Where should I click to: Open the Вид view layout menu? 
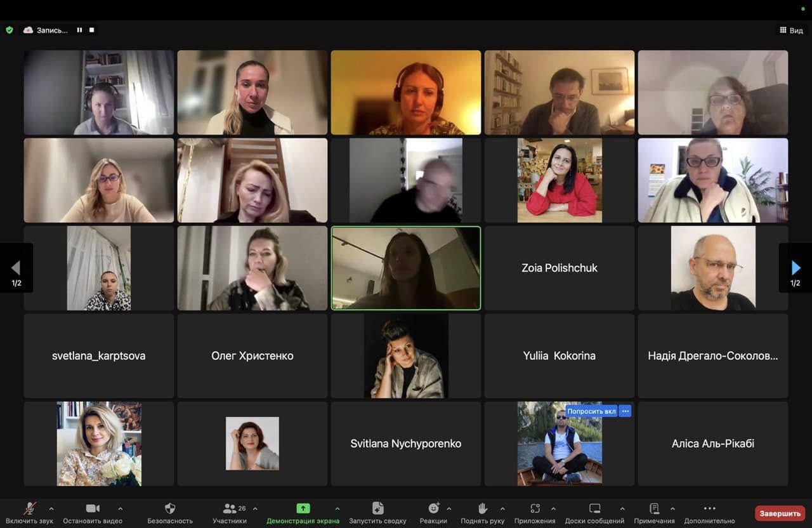(x=791, y=30)
